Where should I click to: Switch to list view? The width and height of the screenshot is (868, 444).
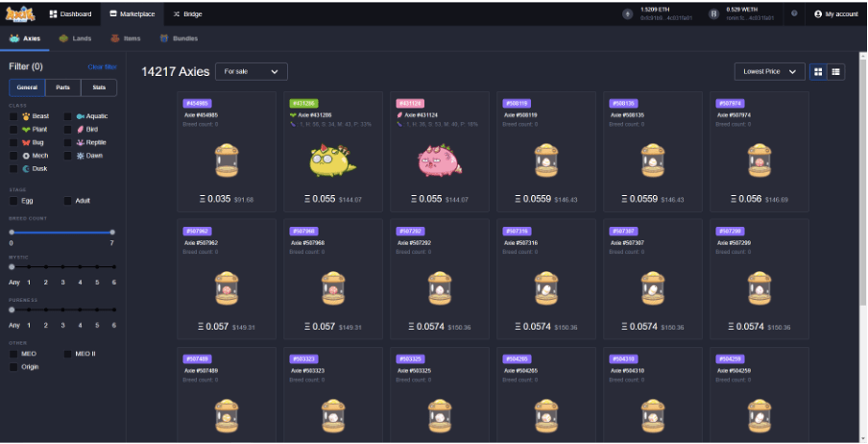(x=836, y=71)
